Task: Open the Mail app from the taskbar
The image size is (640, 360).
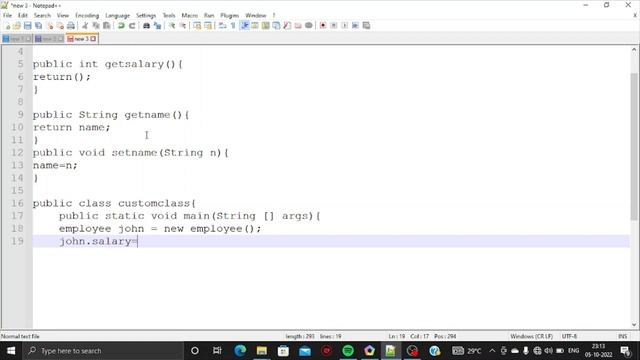Action: click(305, 351)
